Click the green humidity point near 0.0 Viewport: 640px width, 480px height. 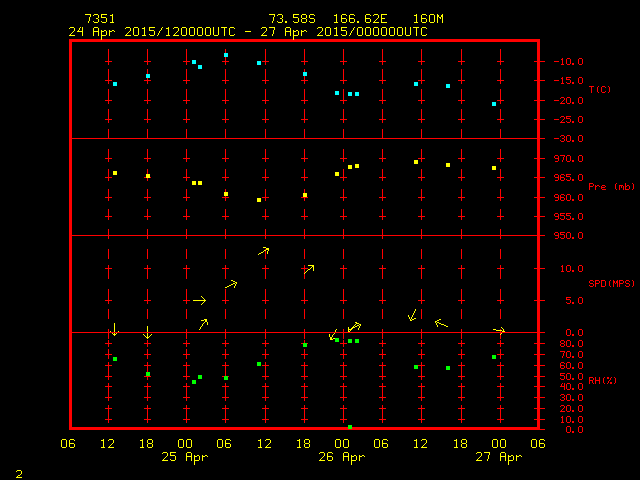[x=350, y=427]
